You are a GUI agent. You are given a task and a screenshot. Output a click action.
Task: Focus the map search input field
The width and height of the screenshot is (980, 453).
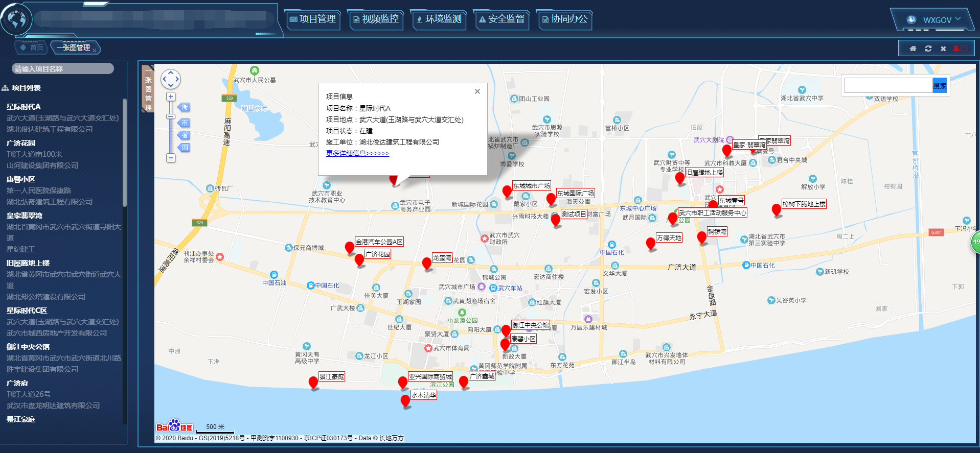coord(888,85)
